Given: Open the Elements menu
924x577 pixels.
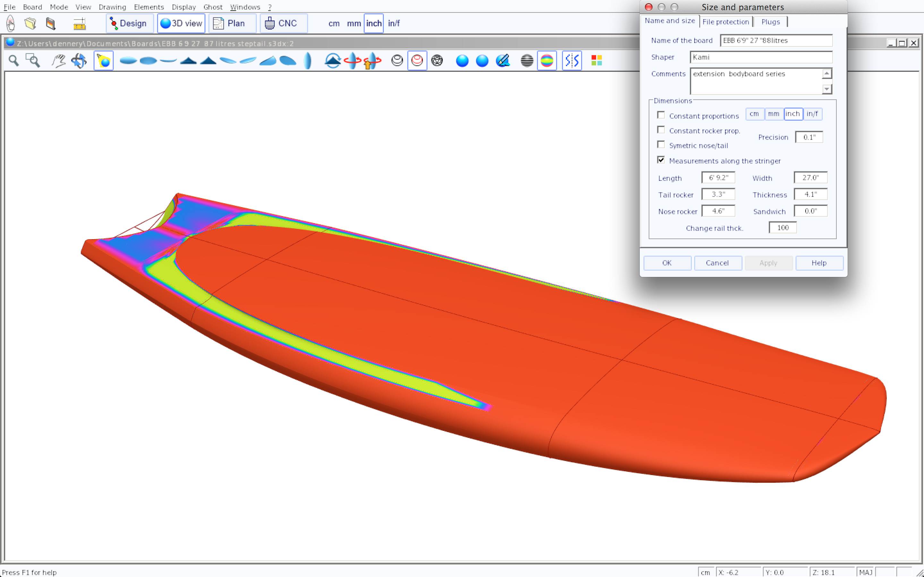Looking at the screenshot, I should [x=149, y=7].
